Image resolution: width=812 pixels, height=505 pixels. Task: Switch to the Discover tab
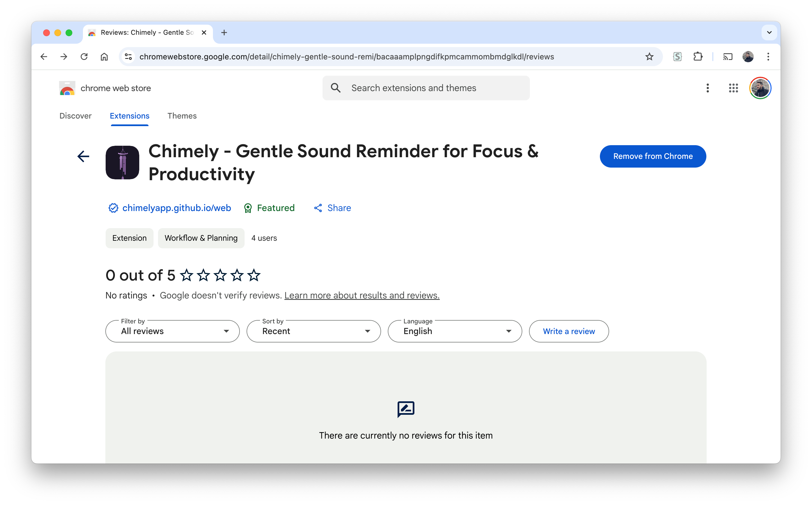coord(75,116)
